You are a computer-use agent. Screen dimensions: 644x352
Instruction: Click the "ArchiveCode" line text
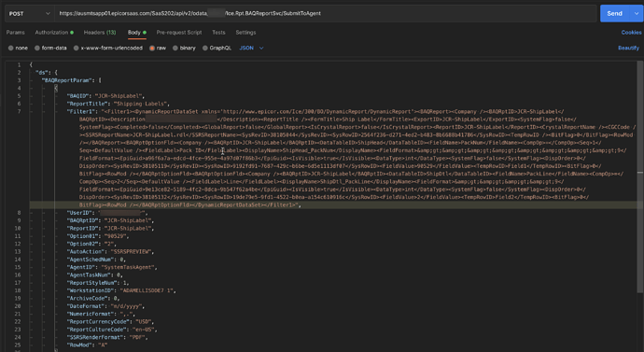92,299
